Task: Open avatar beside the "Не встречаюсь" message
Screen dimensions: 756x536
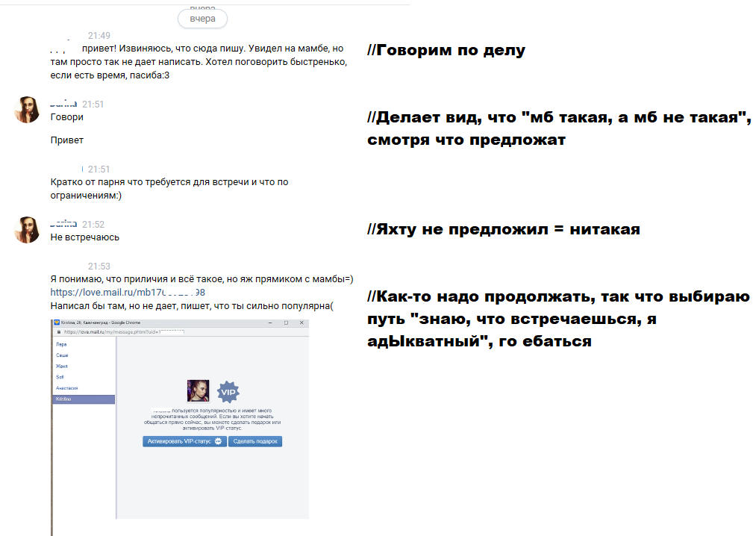Action: (x=27, y=229)
